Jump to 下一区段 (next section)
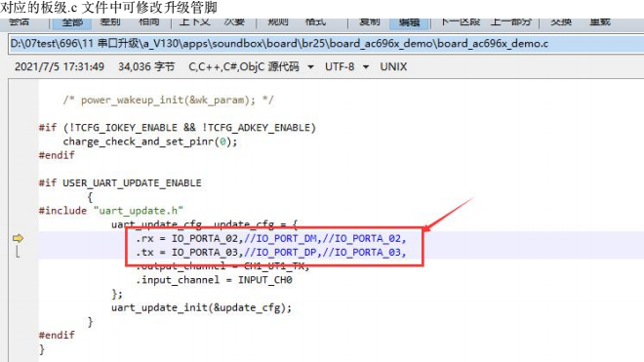644x362 pixels. (461, 21)
